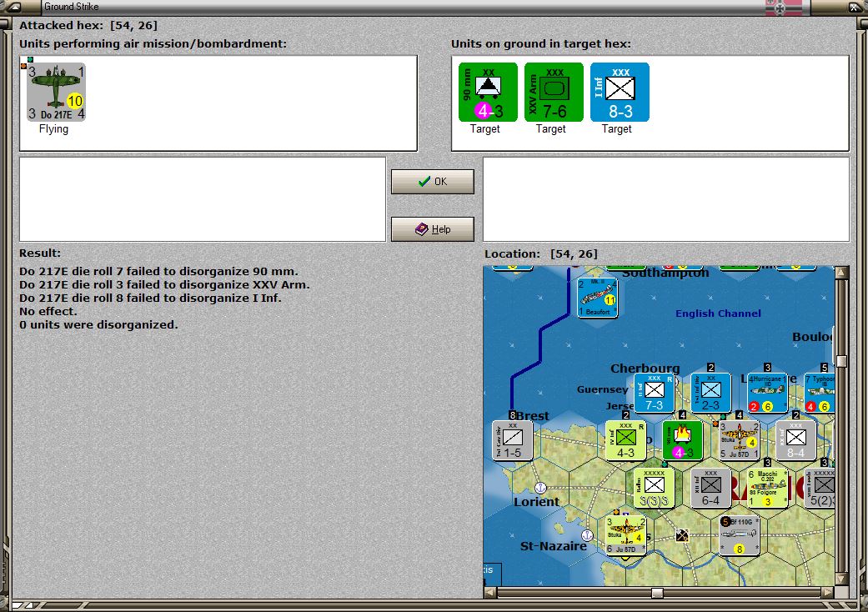
Task: Confirm the result with the OK button
Action: 433,182
